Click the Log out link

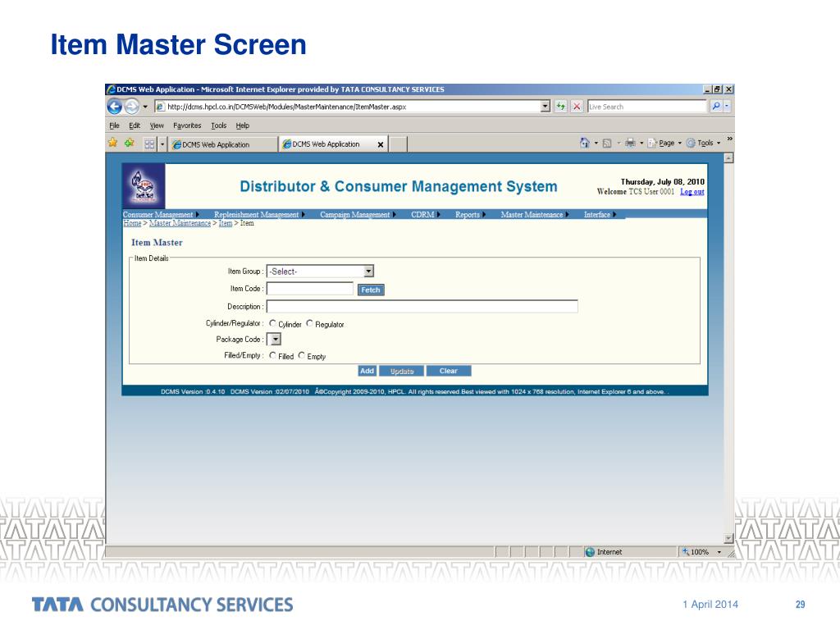point(692,192)
